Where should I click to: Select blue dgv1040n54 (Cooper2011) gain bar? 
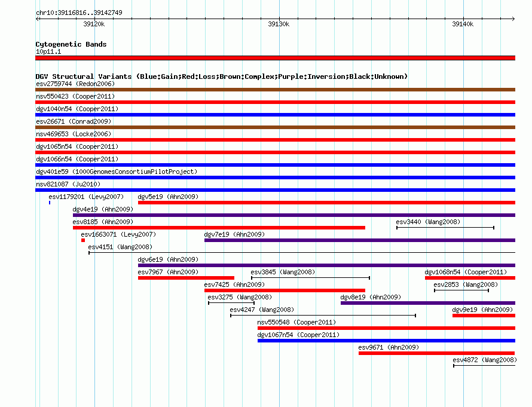point(275,115)
